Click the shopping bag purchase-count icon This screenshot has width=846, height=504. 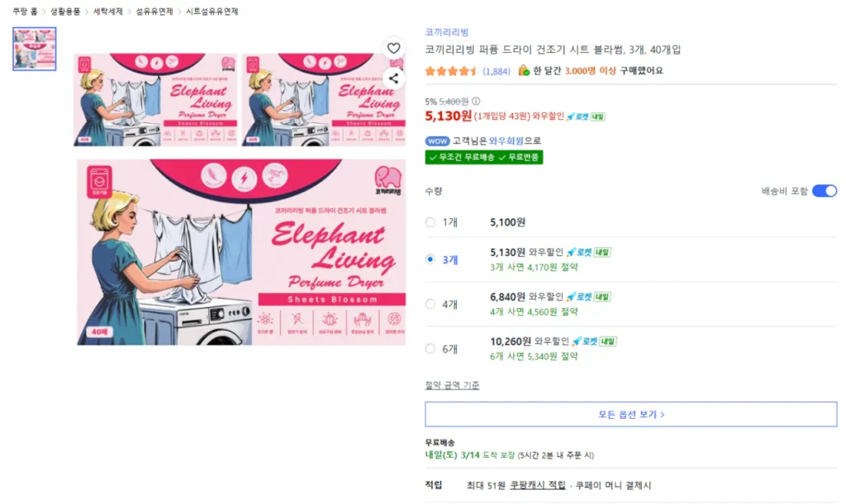(524, 71)
